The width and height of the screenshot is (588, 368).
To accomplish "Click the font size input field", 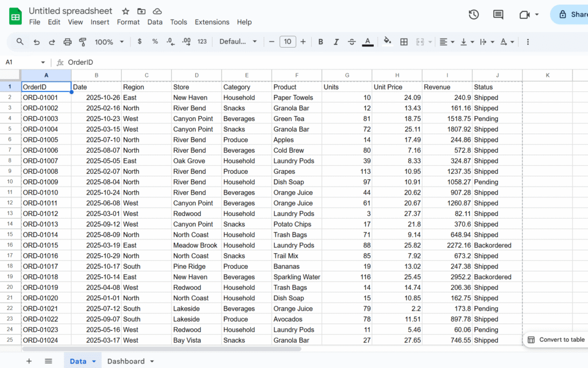I will coord(287,42).
